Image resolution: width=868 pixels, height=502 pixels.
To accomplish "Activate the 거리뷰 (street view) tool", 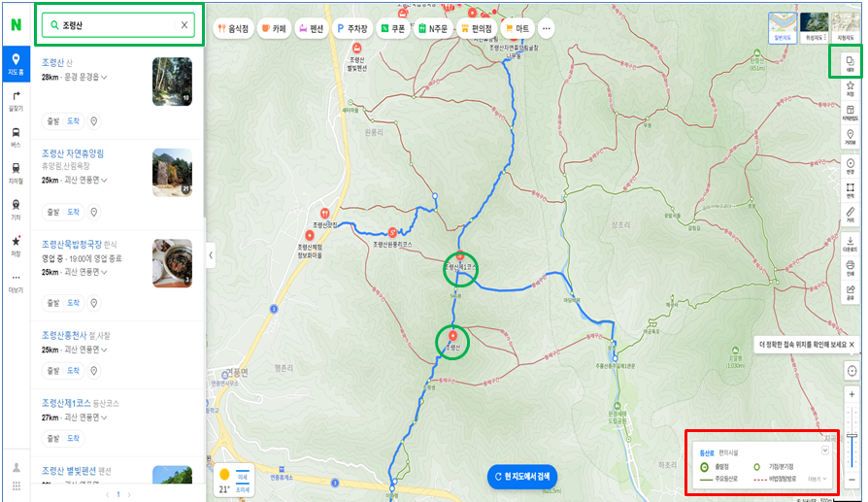I will (x=850, y=137).
